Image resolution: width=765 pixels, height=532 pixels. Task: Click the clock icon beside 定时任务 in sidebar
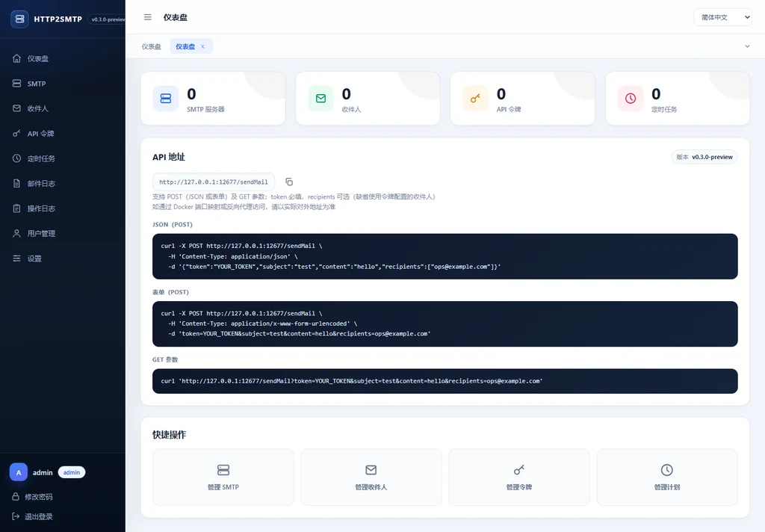[16, 158]
